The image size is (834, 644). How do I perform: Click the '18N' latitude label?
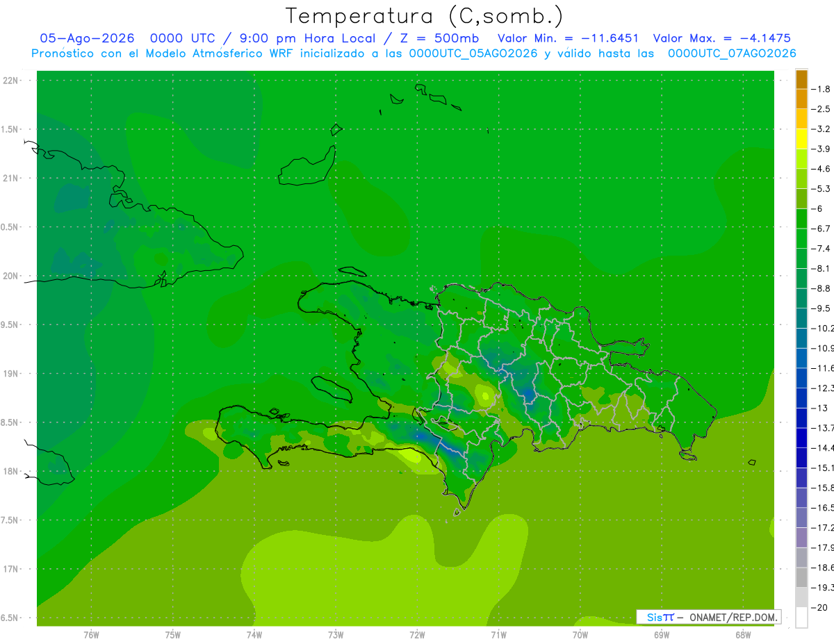tap(12, 471)
